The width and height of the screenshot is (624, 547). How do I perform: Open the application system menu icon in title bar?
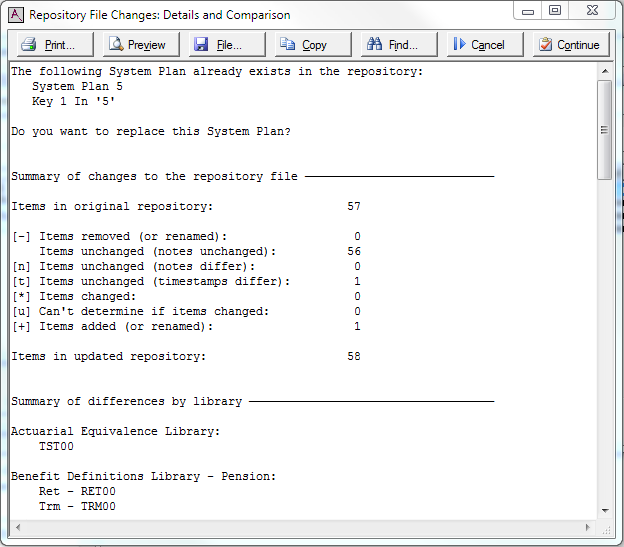15,15
